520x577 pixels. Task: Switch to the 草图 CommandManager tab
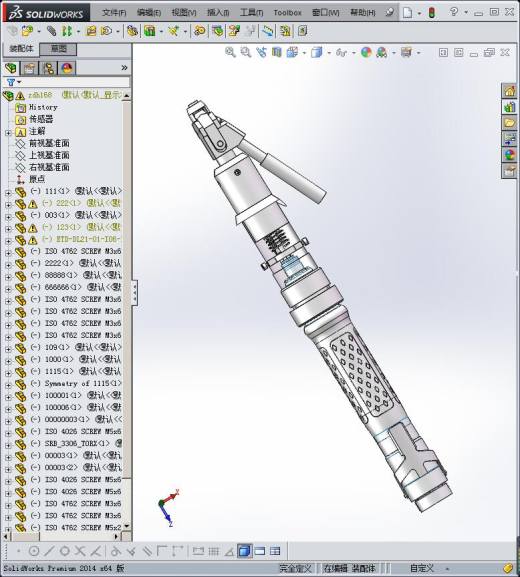(x=59, y=49)
